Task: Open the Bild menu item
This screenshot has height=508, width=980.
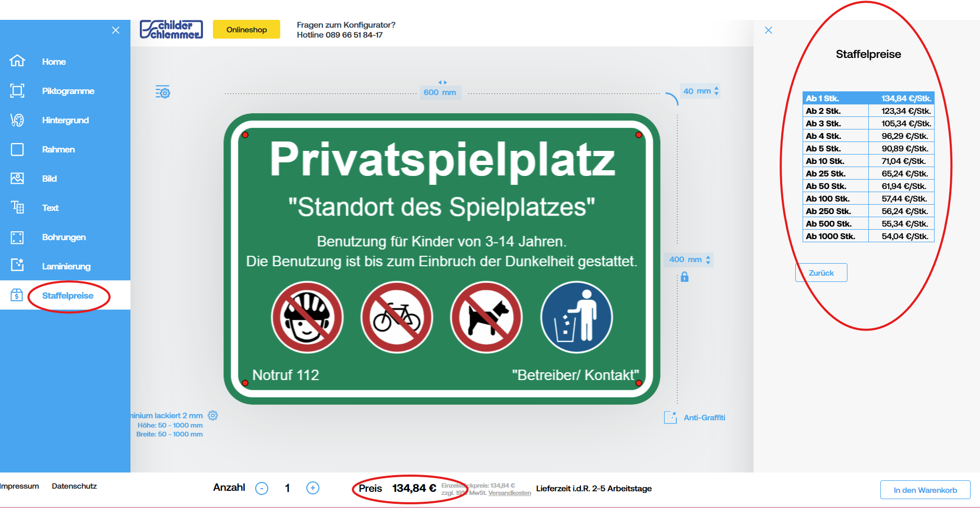Action: [50, 179]
